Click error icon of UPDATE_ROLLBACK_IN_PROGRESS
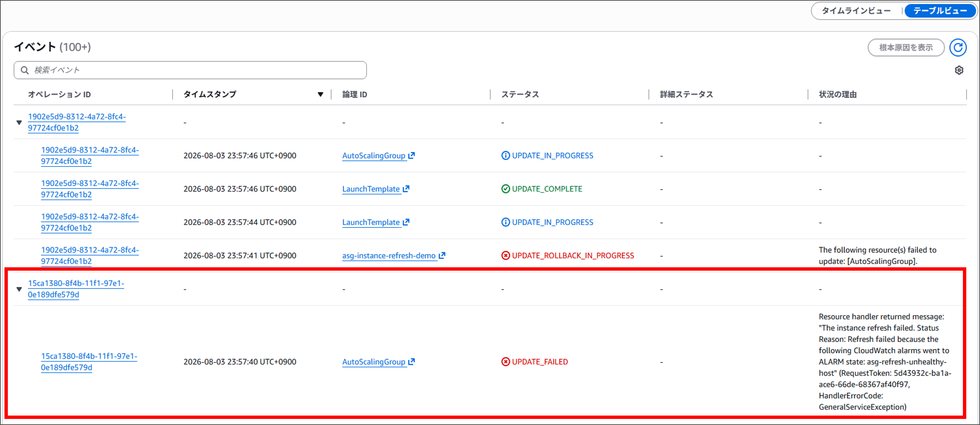Image resolution: width=980 pixels, height=425 pixels. 506,256
